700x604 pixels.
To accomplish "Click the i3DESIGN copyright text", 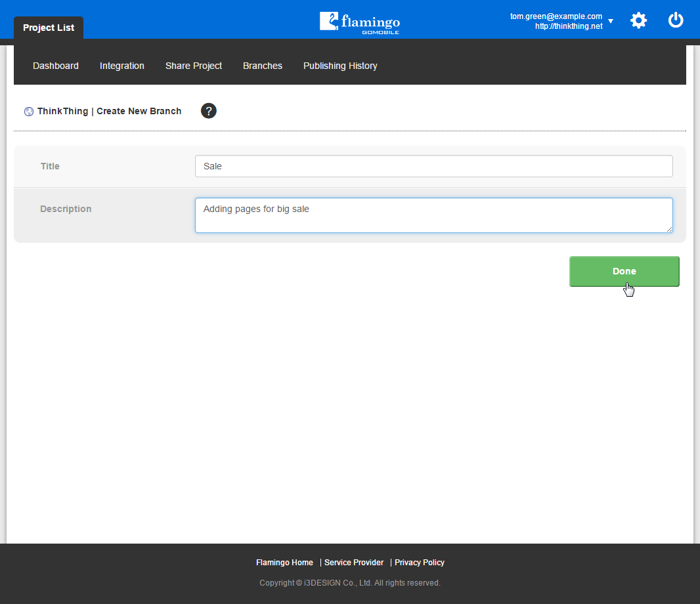I will click(x=349, y=582).
